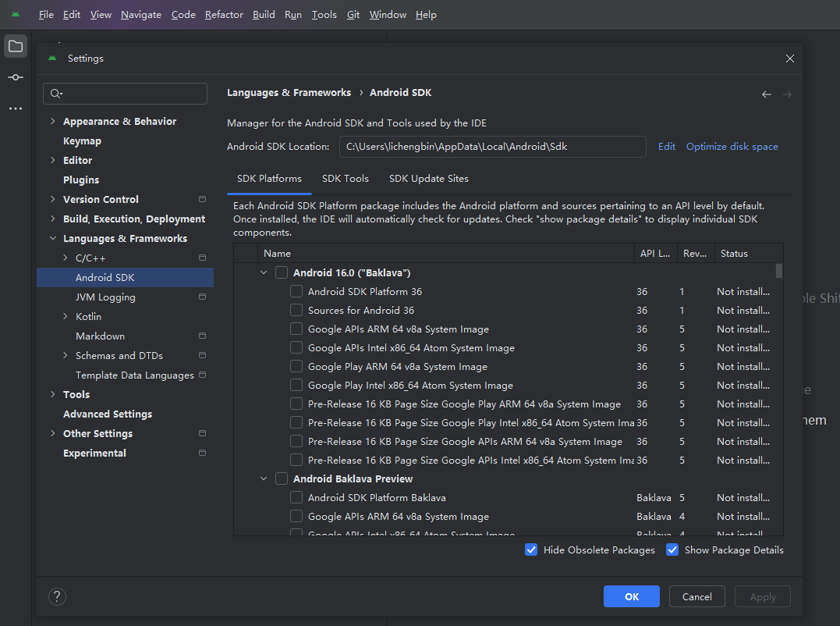Click project-level icon beside Other Settings

203,433
